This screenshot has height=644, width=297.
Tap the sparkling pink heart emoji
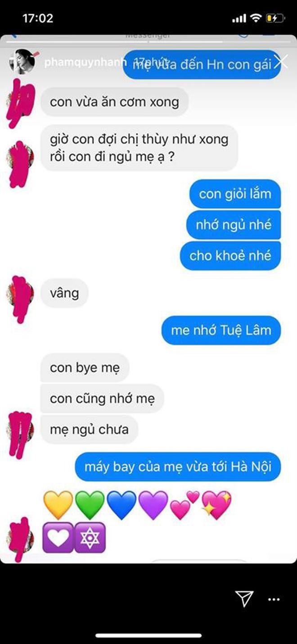pos(217,505)
